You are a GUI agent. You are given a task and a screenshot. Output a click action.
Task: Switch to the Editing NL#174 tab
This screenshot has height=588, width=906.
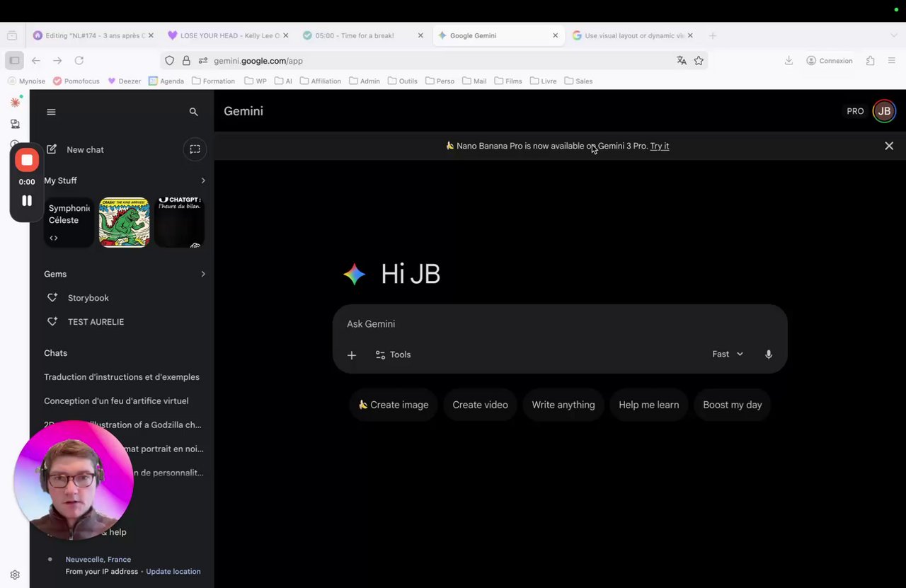93,35
